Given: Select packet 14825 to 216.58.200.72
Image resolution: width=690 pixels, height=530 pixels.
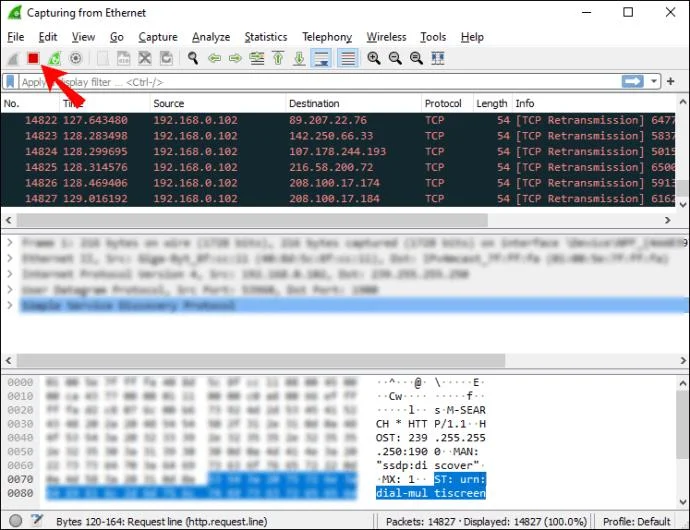Looking at the screenshot, I should pyautogui.click(x=338, y=167).
